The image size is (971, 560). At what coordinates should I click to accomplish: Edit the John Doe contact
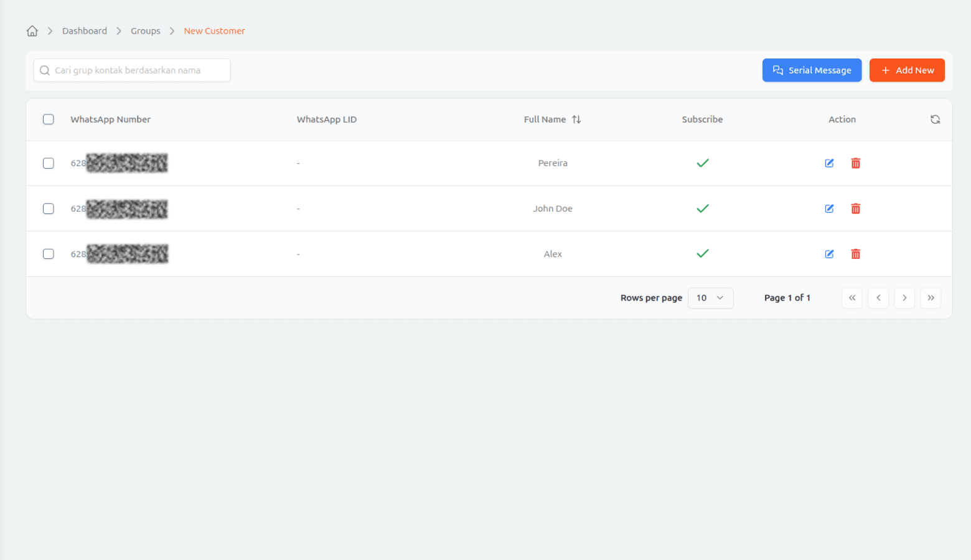click(x=829, y=208)
